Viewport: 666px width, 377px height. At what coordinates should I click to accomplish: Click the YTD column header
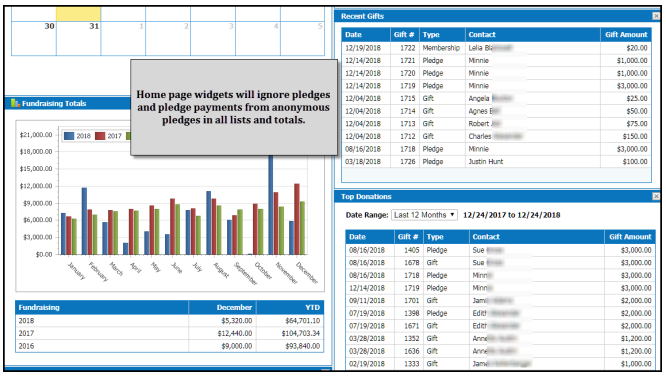(x=290, y=307)
